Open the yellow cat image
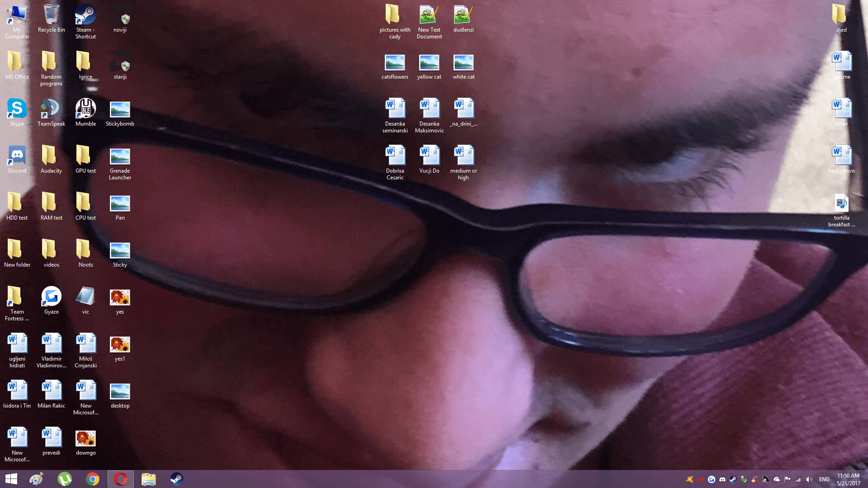Image resolution: width=868 pixels, height=488 pixels. coord(429,62)
